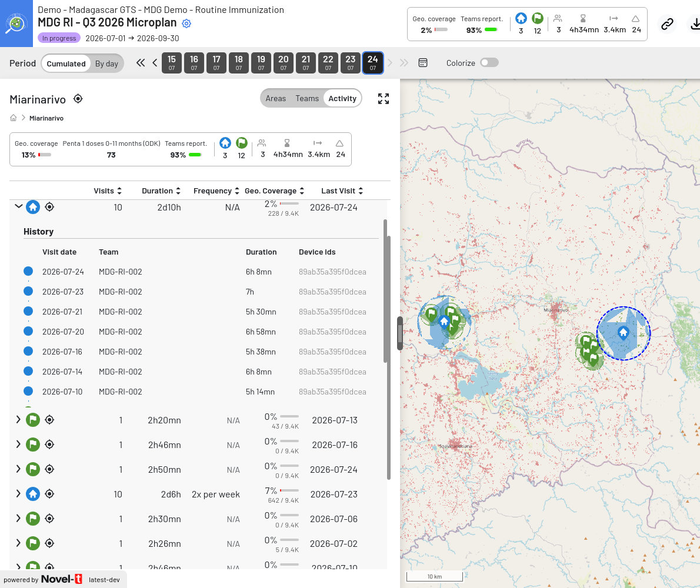Select day 23 07 in period bar
The image size is (700, 588).
(351, 63)
